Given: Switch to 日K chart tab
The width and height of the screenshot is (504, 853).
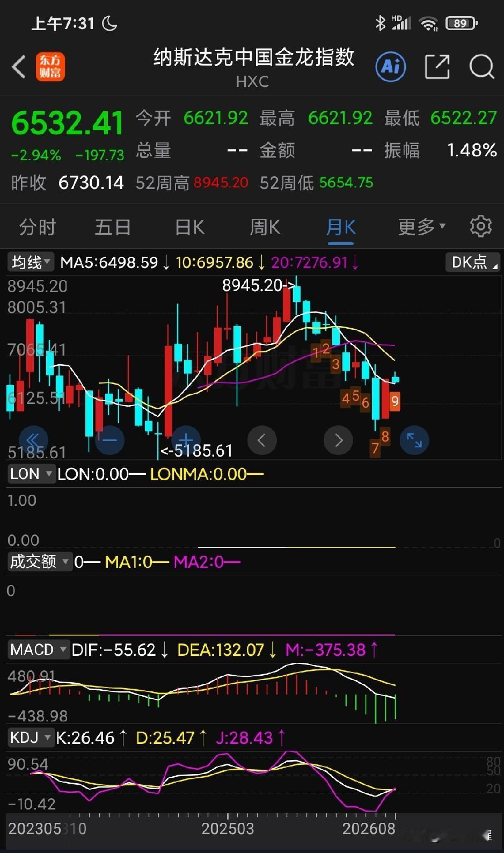Looking at the screenshot, I should pyautogui.click(x=189, y=227).
